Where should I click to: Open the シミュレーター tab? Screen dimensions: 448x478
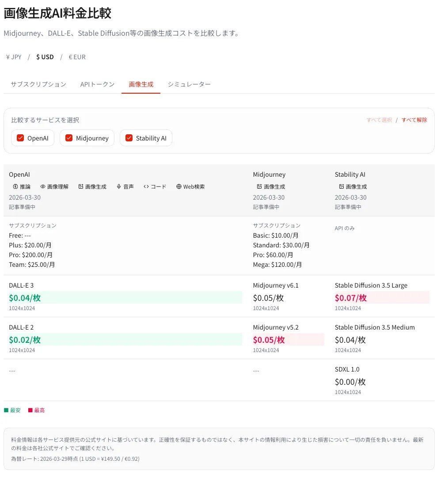tap(189, 84)
